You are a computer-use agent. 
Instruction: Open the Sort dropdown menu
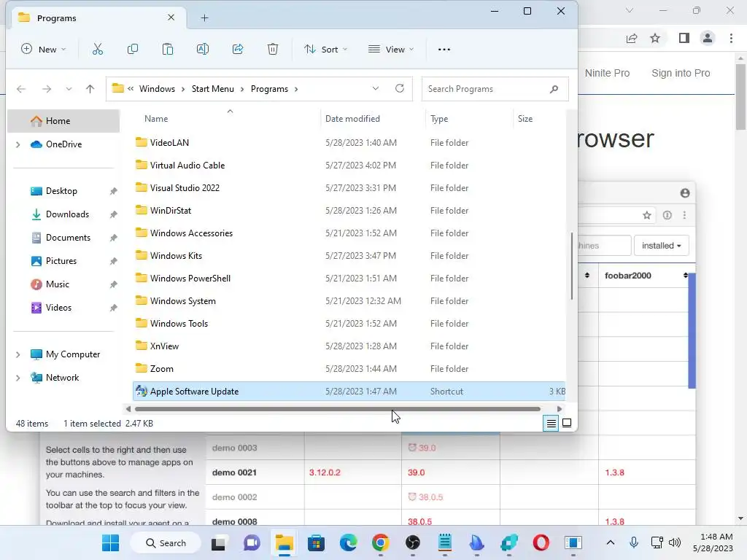tap(326, 49)
